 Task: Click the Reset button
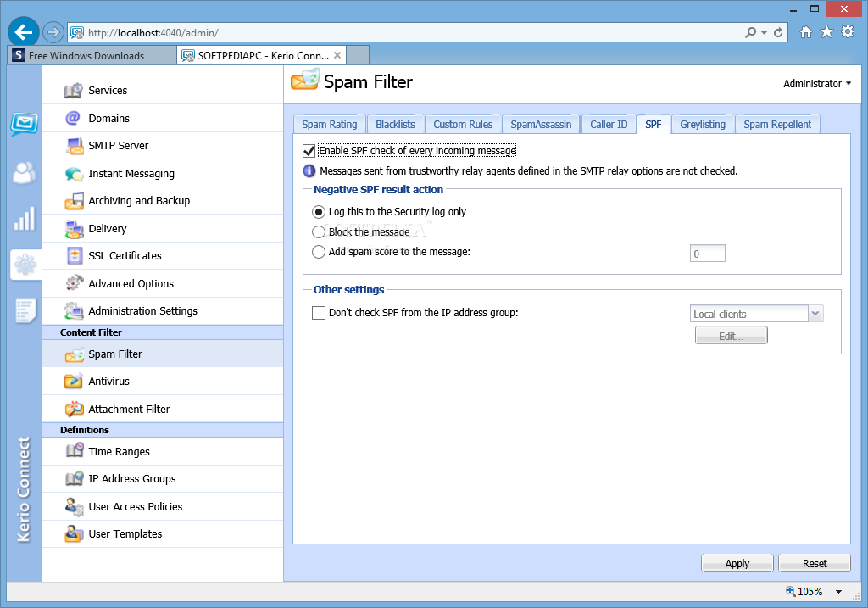point(815,563)
